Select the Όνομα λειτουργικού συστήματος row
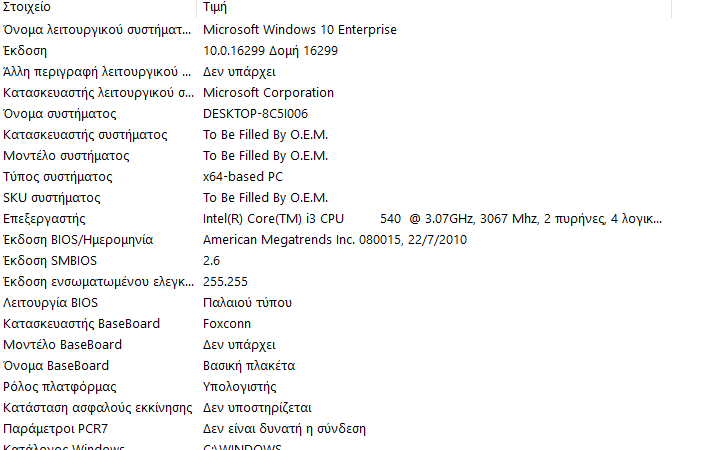Viewport: 706px width, 450px height. pyautogui.click(x=335, y=30)
